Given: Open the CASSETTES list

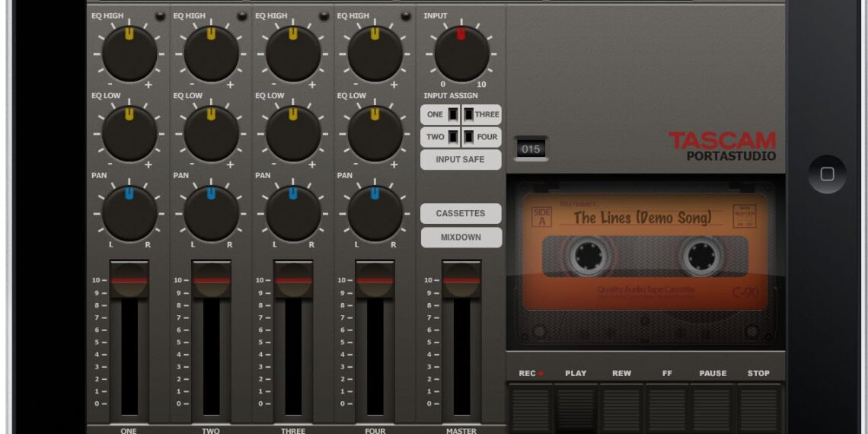Looking at the screenshot, I should [x=461, y=213].
